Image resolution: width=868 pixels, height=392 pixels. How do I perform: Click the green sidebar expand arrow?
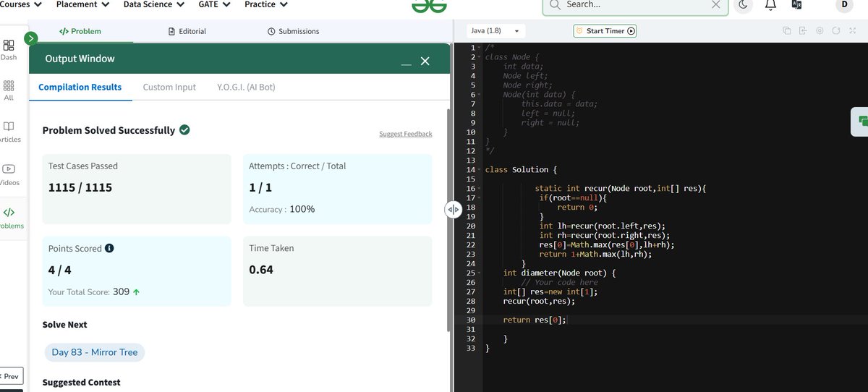[30, 38]
